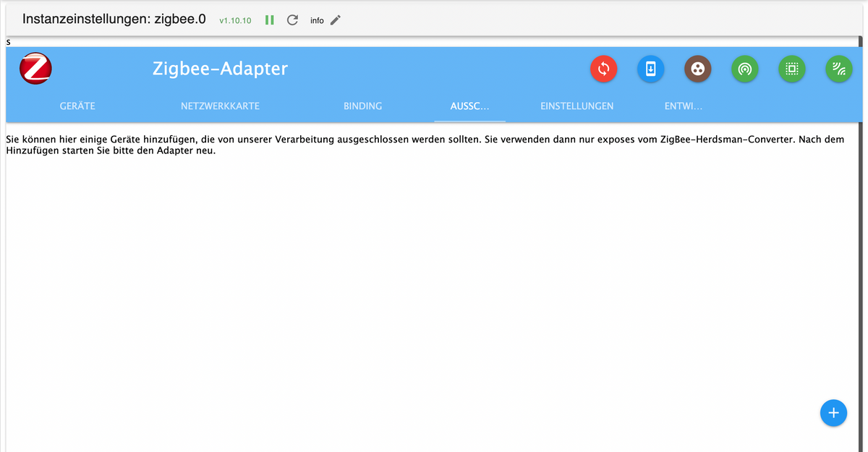The height and width of the screenshot is (452, 868).
Task: Click the Instanzeinstellungen: zigbee.0 heading
Action: point(114,20)
